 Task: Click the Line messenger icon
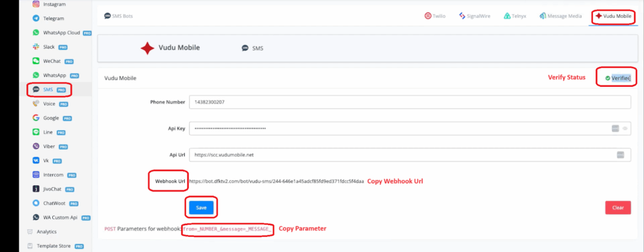pyautogui.click(x=37, y=132)
